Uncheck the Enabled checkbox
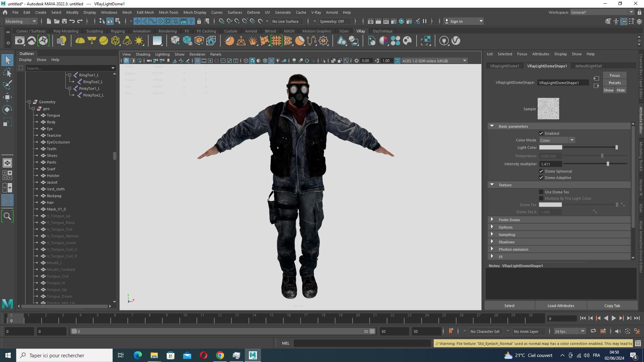The height and width of the screenshot is (362, 644). click(541, 133)
